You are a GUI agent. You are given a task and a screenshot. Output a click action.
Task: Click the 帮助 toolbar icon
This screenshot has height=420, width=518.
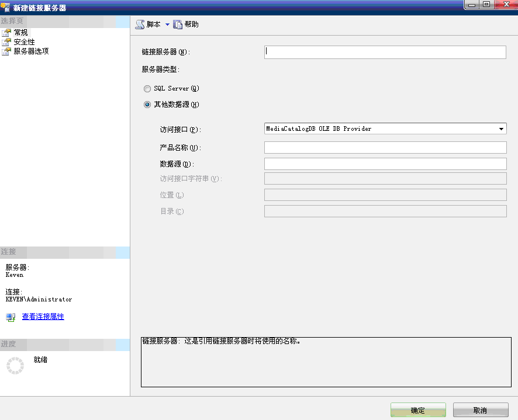point(186,24)
